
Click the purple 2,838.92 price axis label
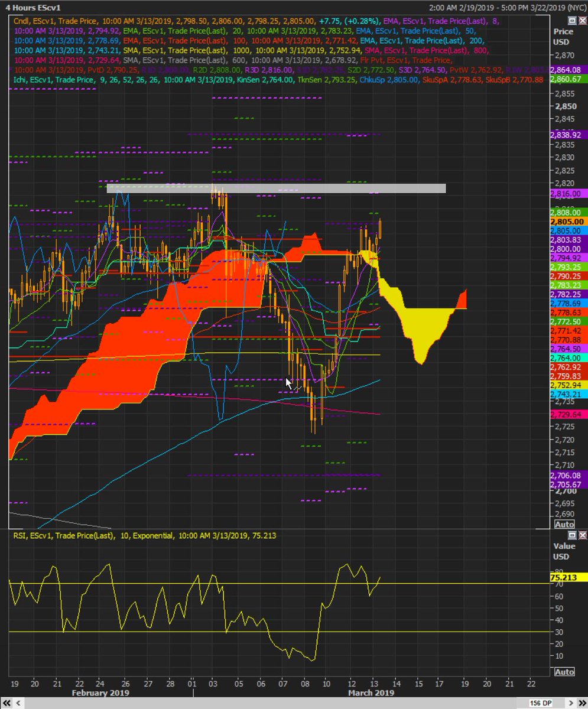tap(568, 135)
